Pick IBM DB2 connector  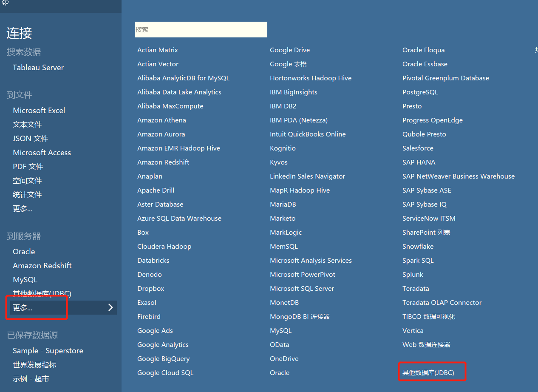[283, 106]
